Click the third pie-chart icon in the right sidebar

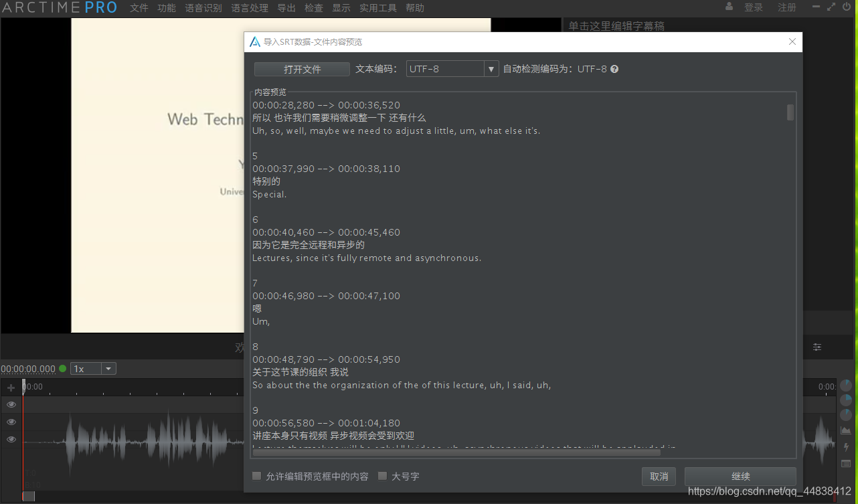(846, 415)
